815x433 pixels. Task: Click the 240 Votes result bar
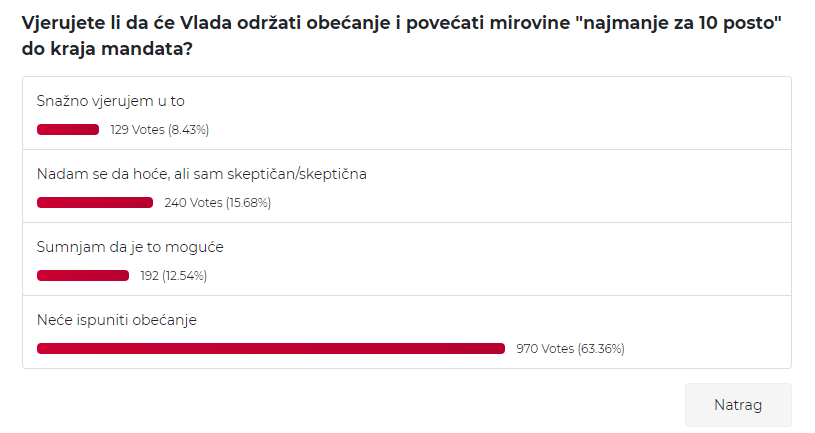coord(95,203)
